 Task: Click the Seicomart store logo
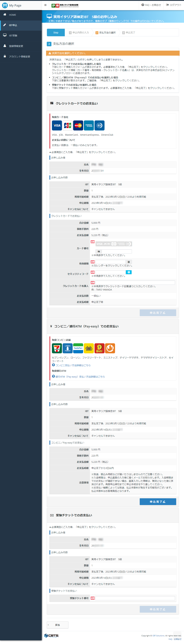[110, 348]
